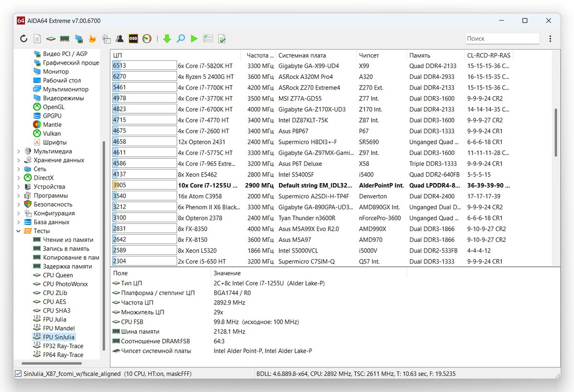Viewport: 574px width, 392px height.
Task: Click the checklist results toolbar icon
Action: pos(208,39)
